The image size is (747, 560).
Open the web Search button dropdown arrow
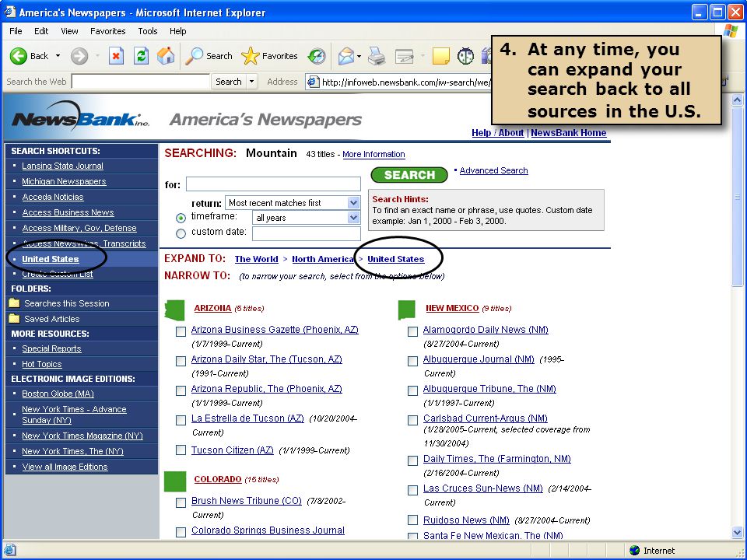(252, 82)
